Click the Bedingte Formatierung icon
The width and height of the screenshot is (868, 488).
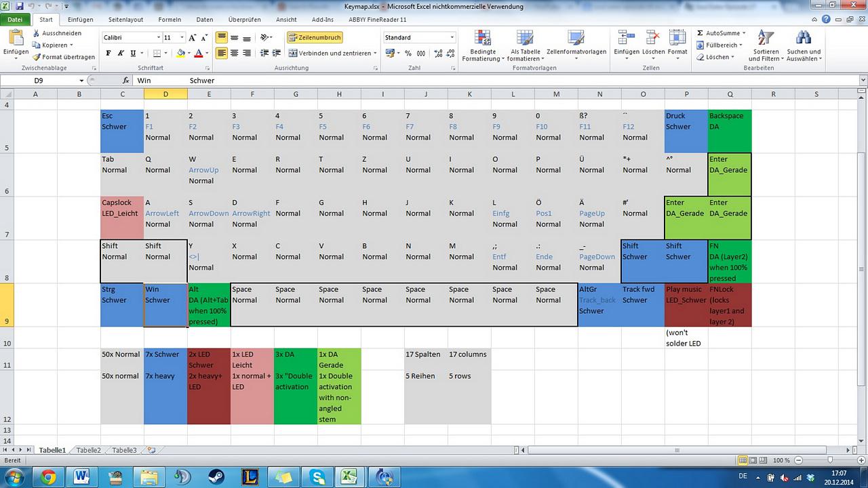[483, 38]
